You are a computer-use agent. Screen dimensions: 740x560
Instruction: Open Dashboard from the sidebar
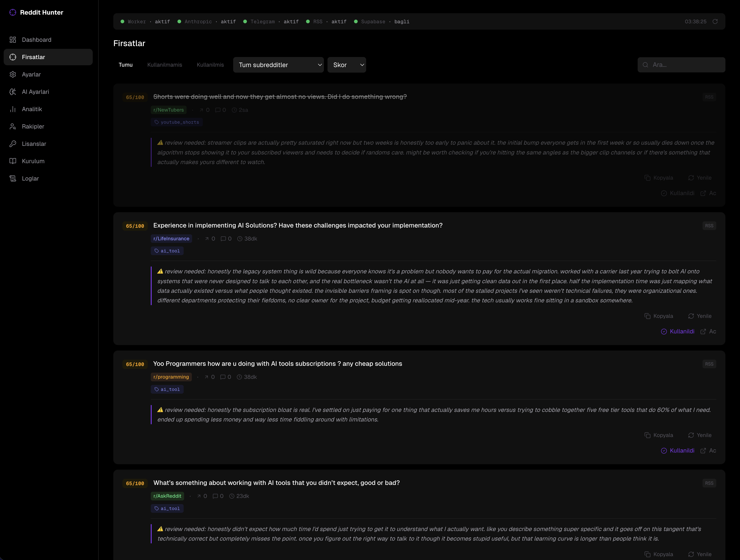[x=36, y=40]
